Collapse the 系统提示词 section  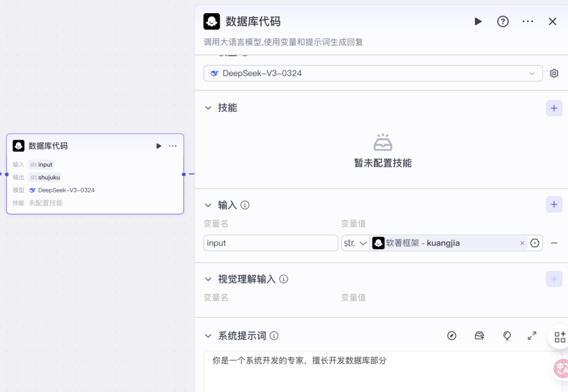coord(208,336)
